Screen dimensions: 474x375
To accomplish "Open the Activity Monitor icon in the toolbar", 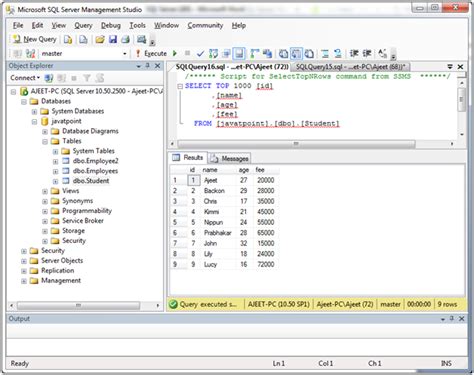I will [x=142, y=39].
